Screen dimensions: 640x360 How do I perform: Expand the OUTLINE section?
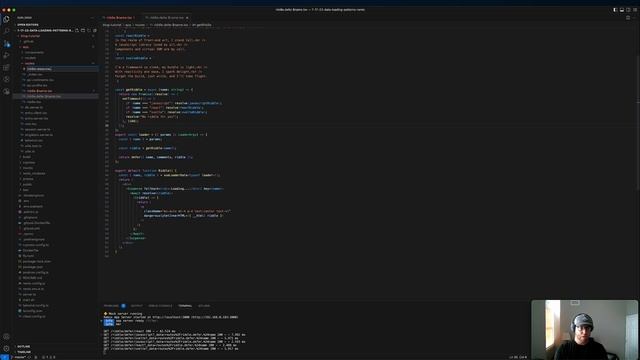(23, 346)
